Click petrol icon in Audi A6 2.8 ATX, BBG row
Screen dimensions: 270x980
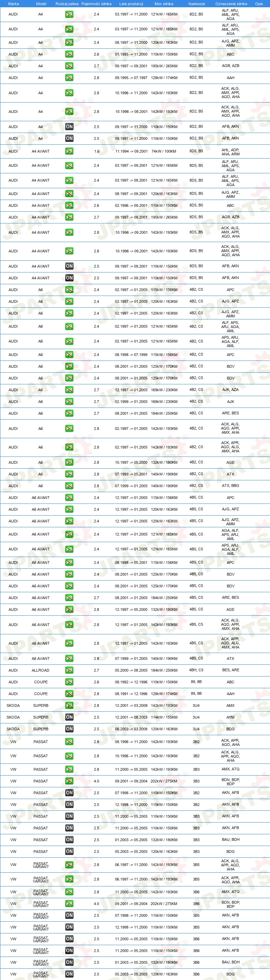click(x=69, y=486)
